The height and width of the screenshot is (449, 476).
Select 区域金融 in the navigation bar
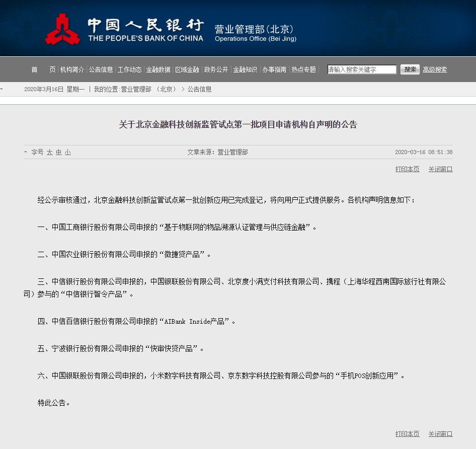coord(187,69)
